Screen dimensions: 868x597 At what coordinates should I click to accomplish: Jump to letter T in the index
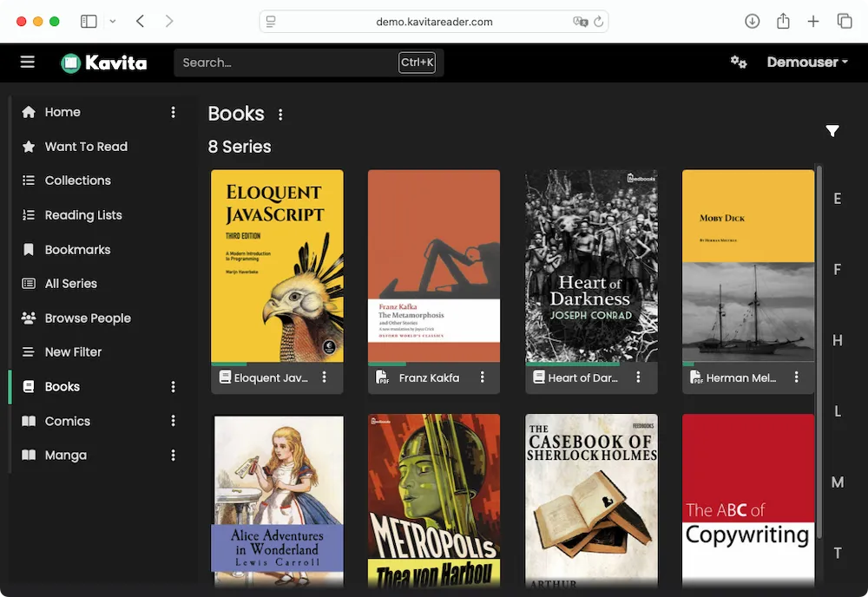[838, 554]
